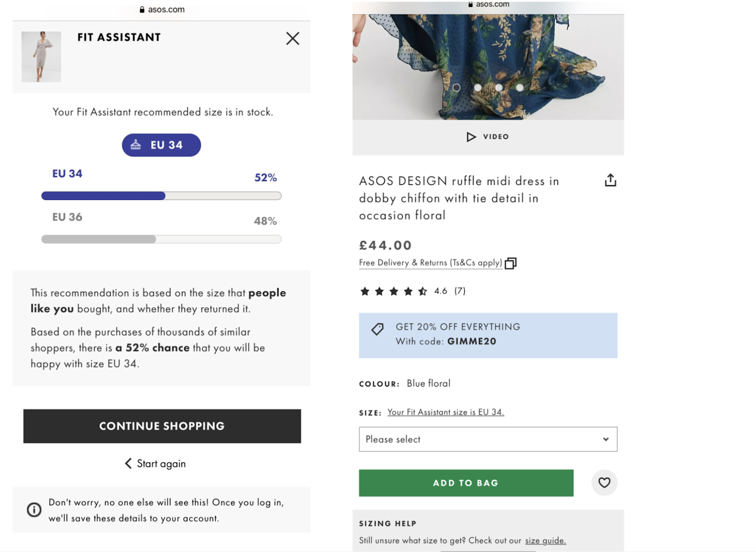Click the info icon in privacy notice

click(34, 510)
